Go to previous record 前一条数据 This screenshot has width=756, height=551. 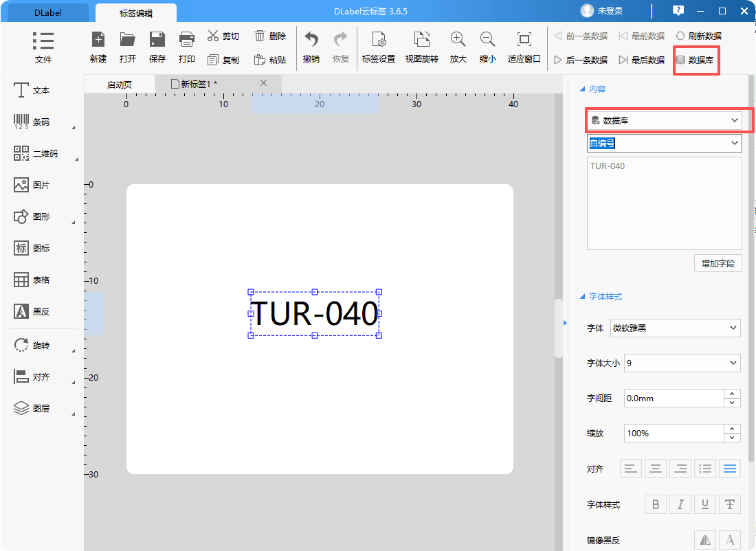tap(581, 36)
